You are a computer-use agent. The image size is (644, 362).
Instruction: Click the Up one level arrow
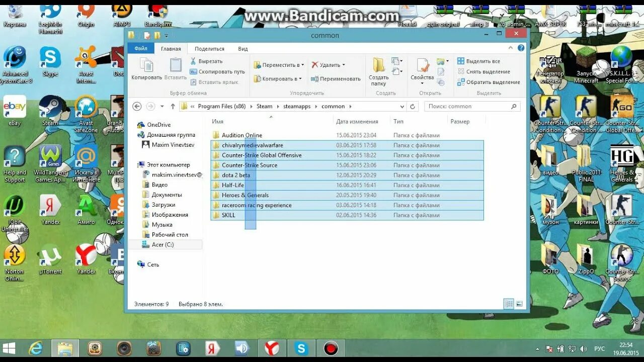(173, 107)
